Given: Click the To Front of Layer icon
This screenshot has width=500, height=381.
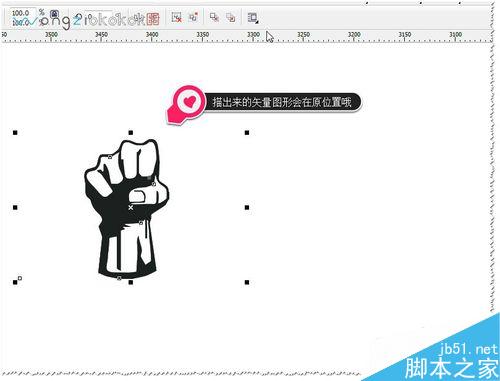Looking at the screenshot, I should click(x=214, y=17).
